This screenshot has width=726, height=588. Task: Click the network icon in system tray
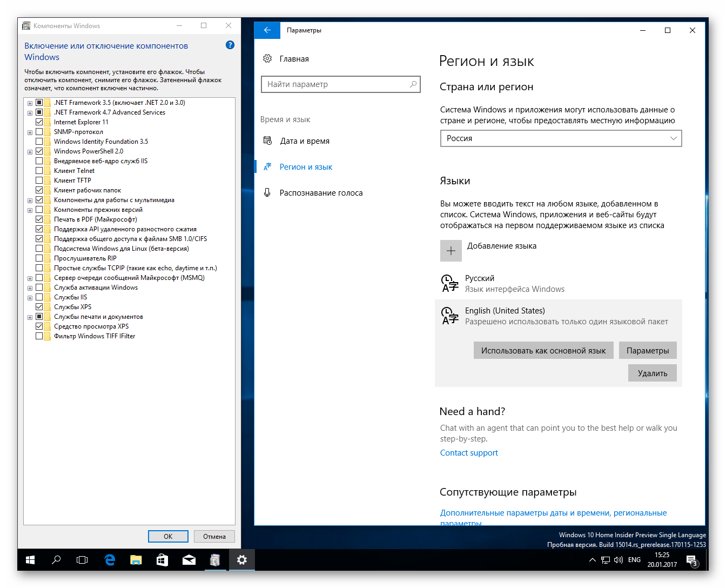(x=606, y=560)
